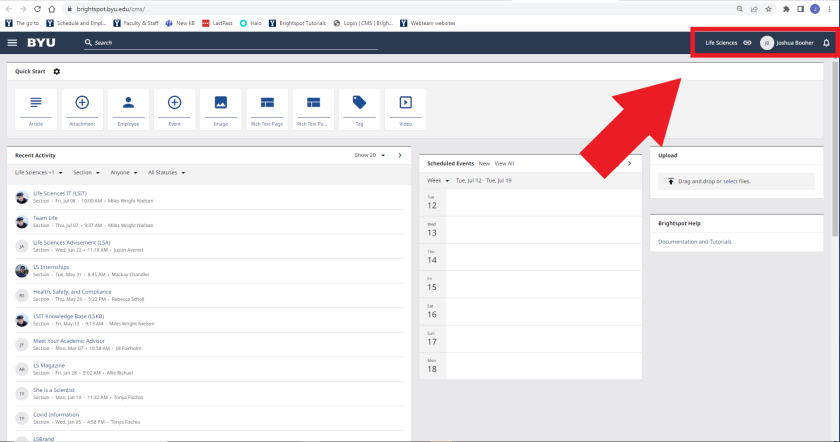Screen dimensions: 840x442
Task: Create a new Employee from Quick Start
Action: [128, 108]
